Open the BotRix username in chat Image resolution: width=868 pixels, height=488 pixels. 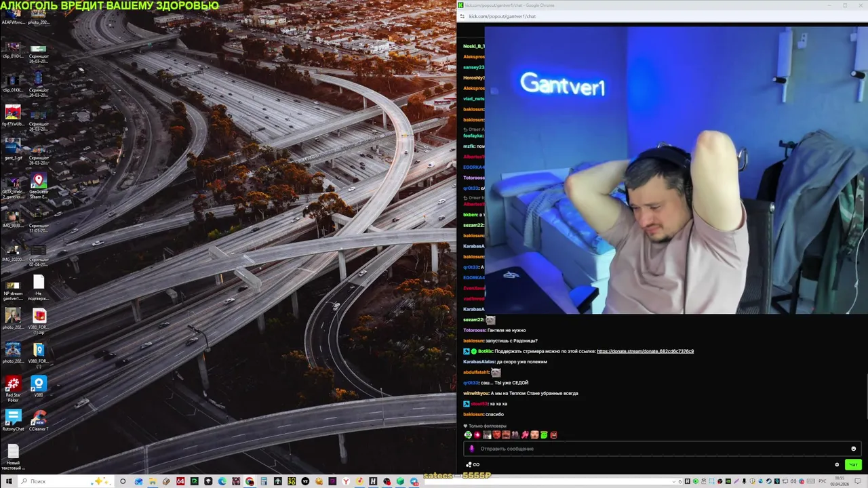pyautogui.click(x=486, y=351)
